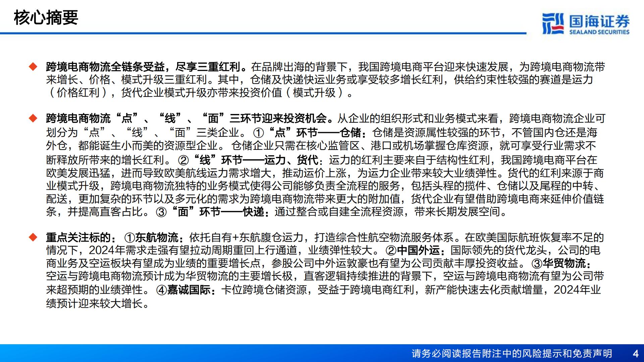Click the bold company name ①东航物流
The height and width of the screenshot is (362, 644).
154,238
